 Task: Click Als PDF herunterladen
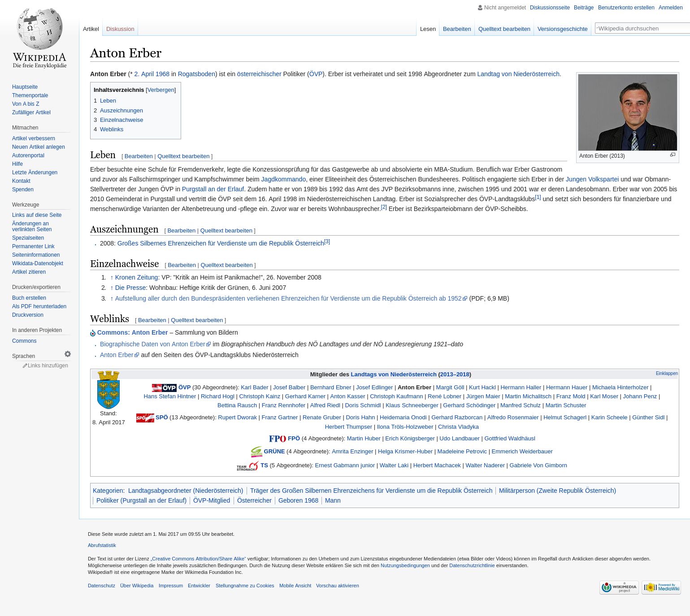click(x=39, y=306)
